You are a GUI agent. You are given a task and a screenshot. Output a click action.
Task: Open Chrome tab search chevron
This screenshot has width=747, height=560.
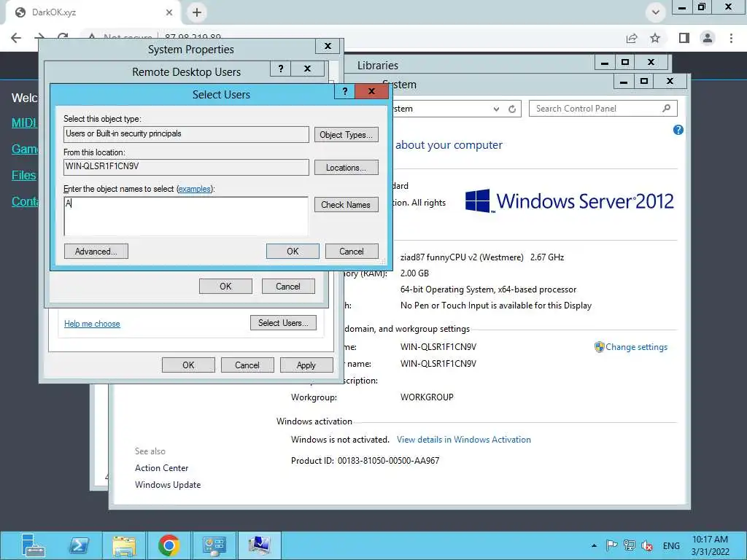656,12
